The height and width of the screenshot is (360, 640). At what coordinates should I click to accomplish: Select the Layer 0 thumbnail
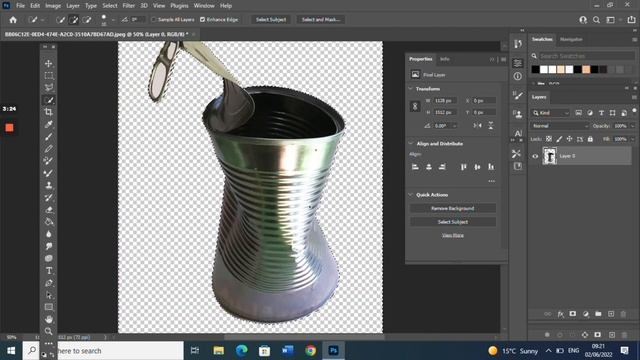[x=549, y=156]
